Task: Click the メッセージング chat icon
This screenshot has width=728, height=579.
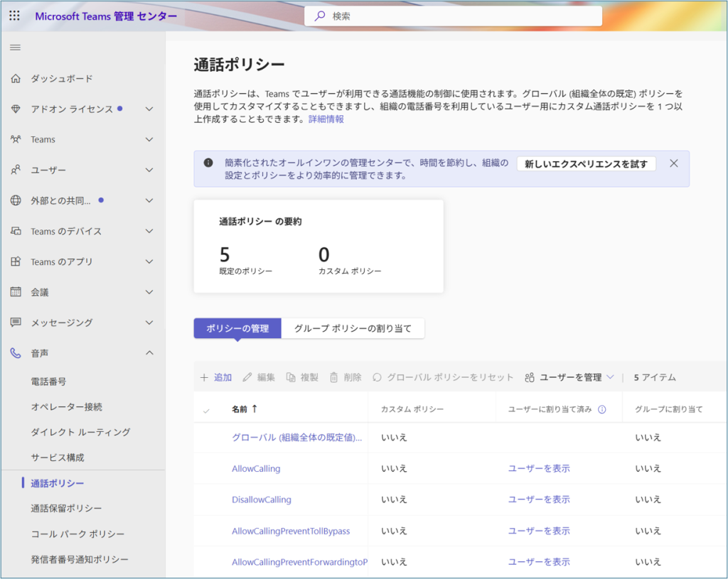Action: pyautogui.click(x=16, y=323)
